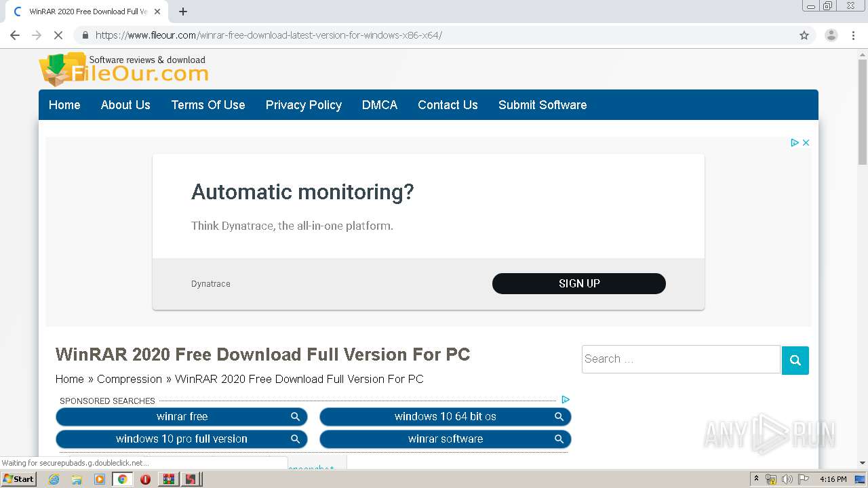Viewport: 868px width, 488px height.
Task: Open the Privacy Policy page
Action: pyautogui.click(x=304, y=105)
